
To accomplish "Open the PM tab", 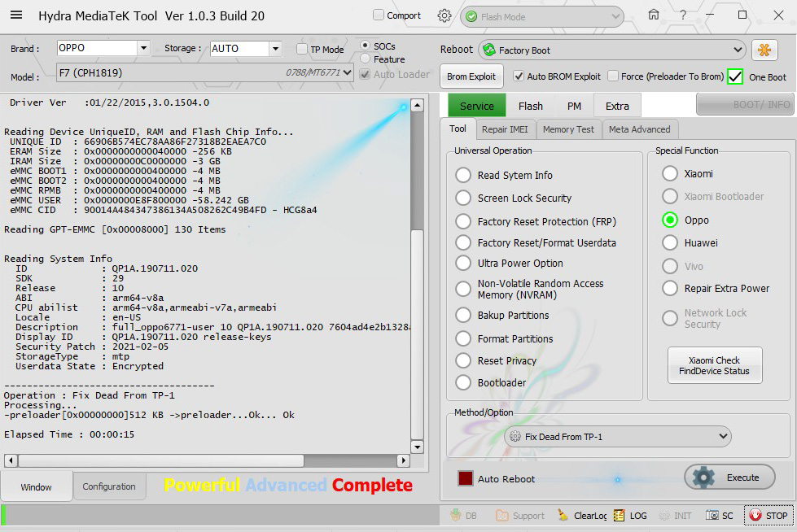I will [574, 106].
